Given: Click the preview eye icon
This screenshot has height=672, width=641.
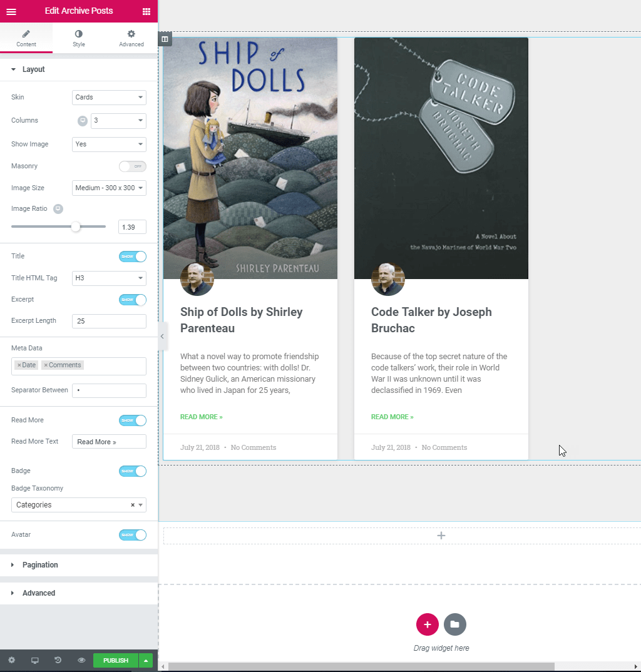Looking at the screenshot, I should [81, 660].
